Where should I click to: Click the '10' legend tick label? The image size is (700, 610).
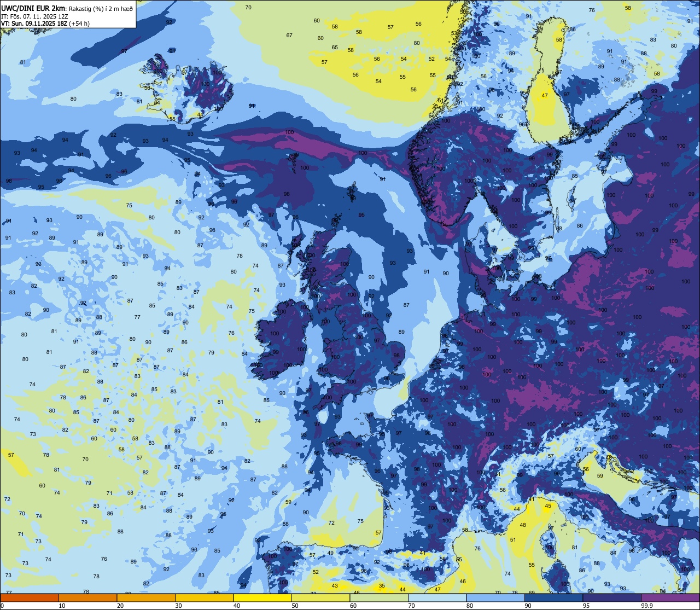point(62,606)
